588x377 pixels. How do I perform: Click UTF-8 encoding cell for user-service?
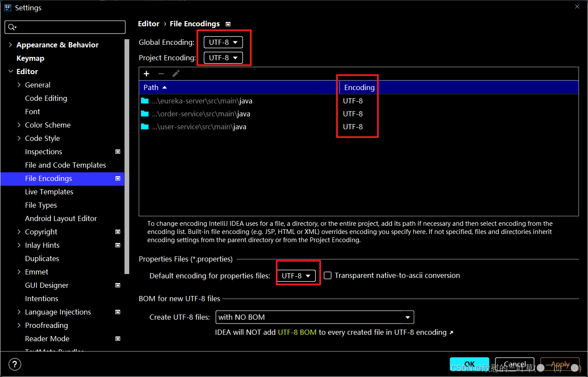tap(353, 127)
